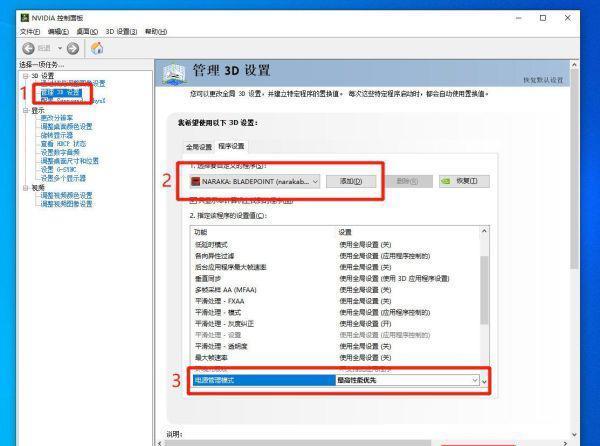600x446 pixels.
Task: Open 调整视频颜色设置 in the tree
Action: pos(67,195)
